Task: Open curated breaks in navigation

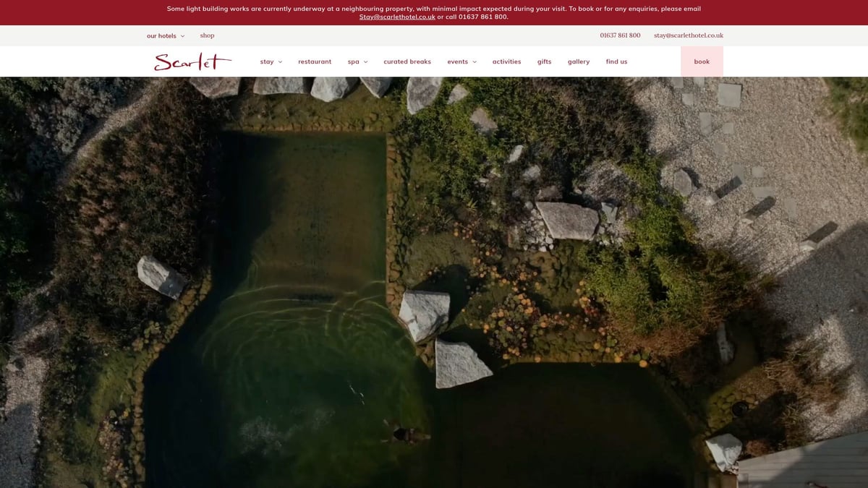Action: pos(407,62)
